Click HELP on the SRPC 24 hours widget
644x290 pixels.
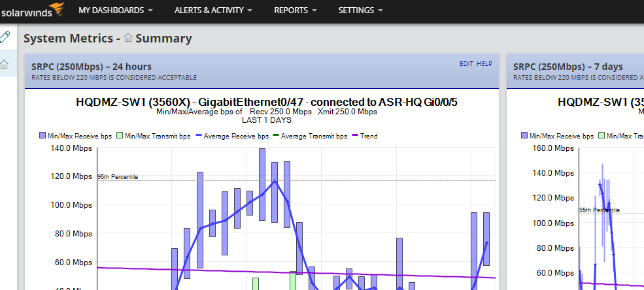(x=484, y=63)
